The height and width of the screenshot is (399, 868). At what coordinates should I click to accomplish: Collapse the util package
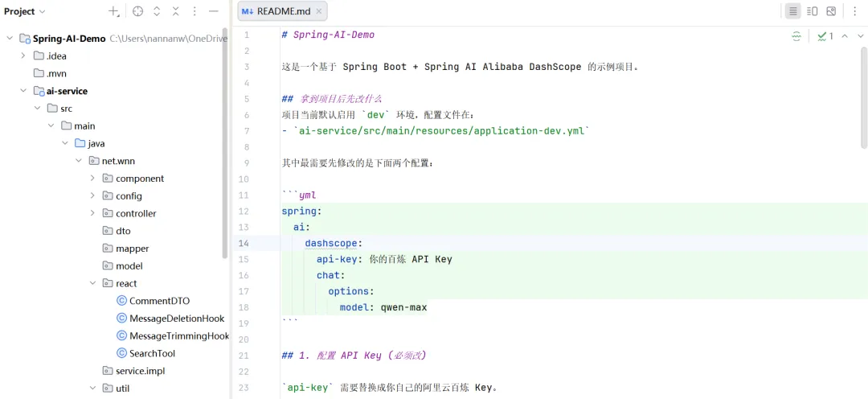(x=92, y=389)
